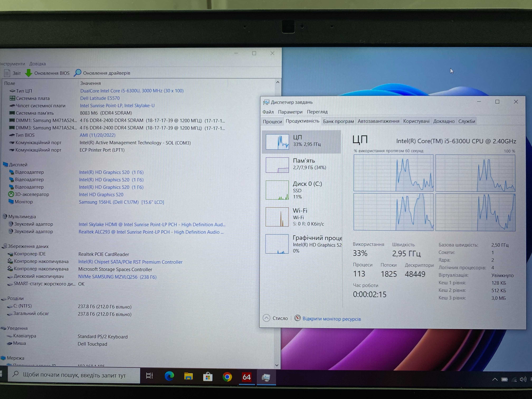Click scroll up arrow in AIDA64 list
Viewport: 532px width, 399px height.
coord(278,82)
